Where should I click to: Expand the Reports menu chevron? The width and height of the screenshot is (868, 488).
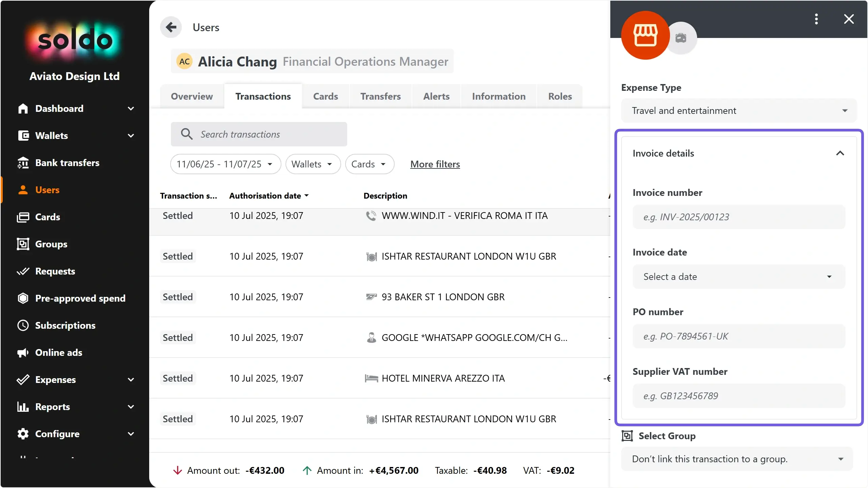131,407
